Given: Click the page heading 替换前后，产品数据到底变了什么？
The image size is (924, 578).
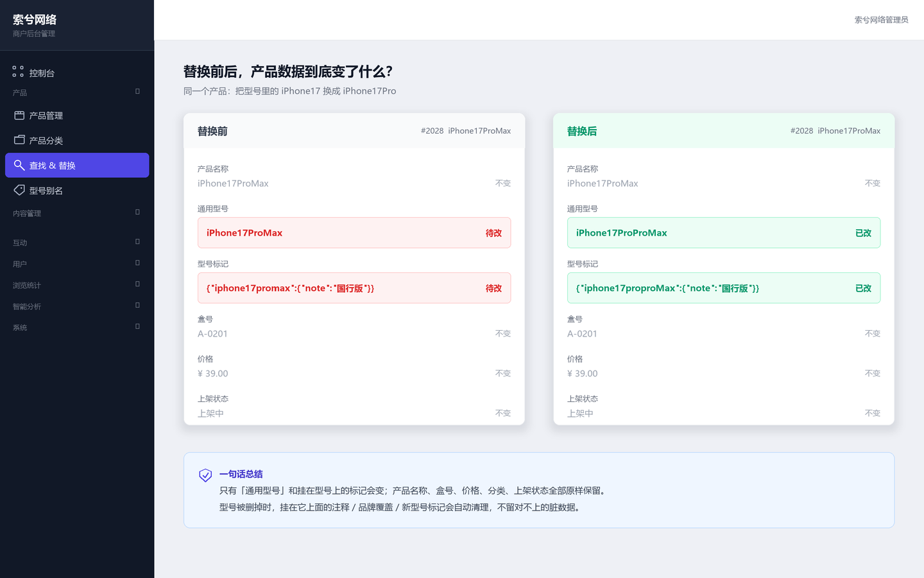Looking at the screenshot, I should tap(288, 71).
